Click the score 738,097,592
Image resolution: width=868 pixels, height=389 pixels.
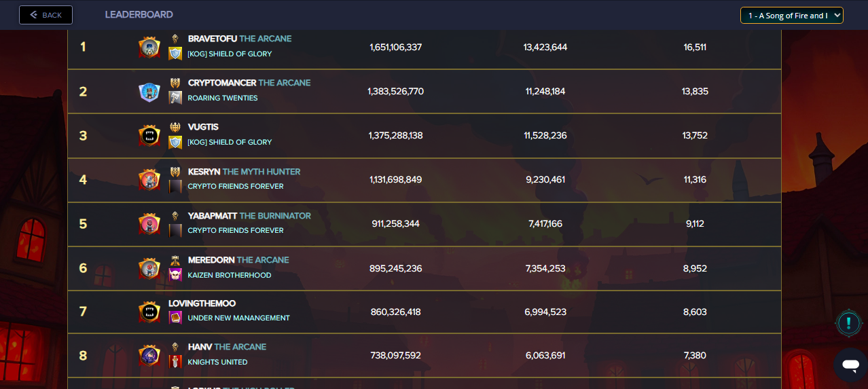(396, 356)
